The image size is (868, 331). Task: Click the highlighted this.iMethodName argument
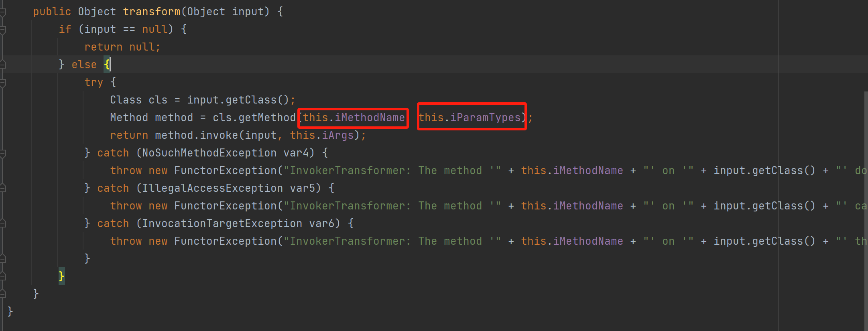pyautogui.click(x=353, y=118)
